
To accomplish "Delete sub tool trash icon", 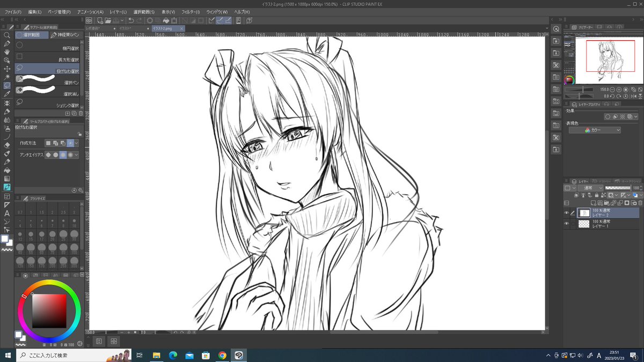I will (81, 114).
